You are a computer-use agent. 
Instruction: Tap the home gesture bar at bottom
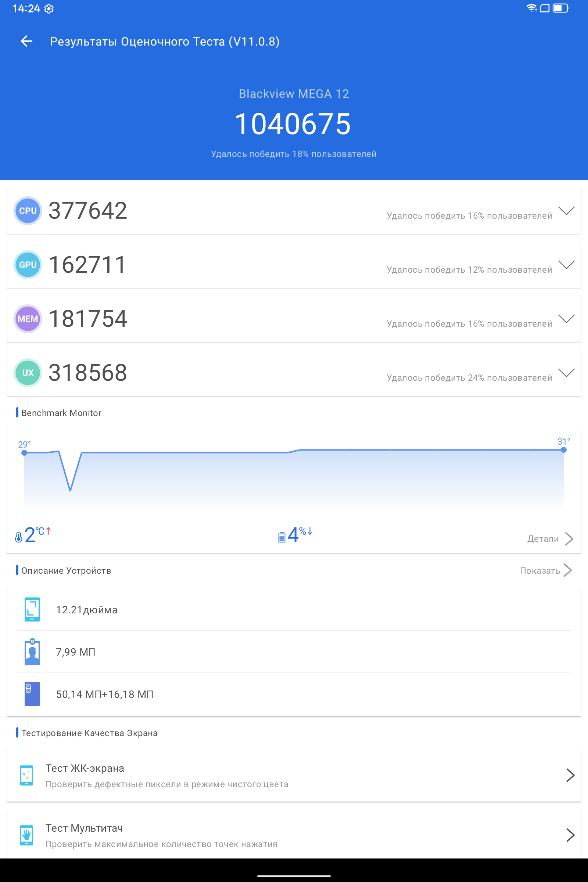[294, 876]
